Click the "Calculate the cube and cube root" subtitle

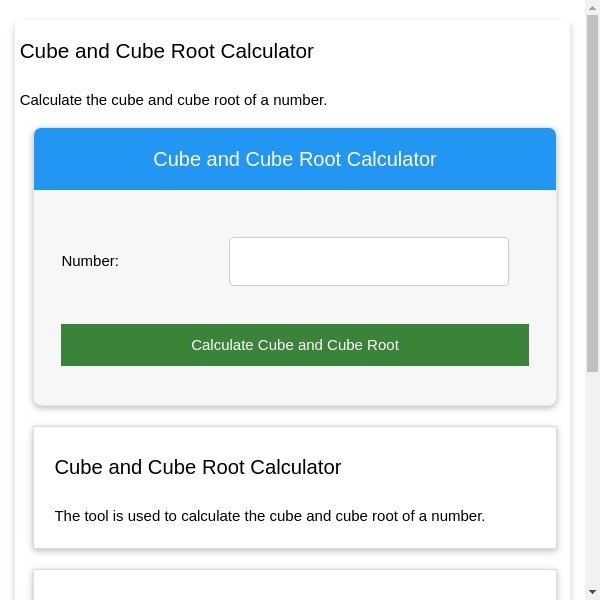(x=173, y=100)
